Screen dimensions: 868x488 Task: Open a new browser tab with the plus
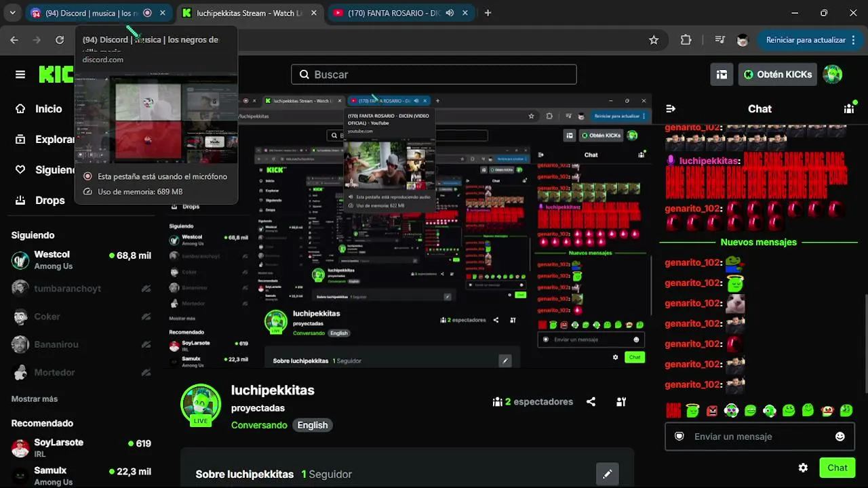488,13
